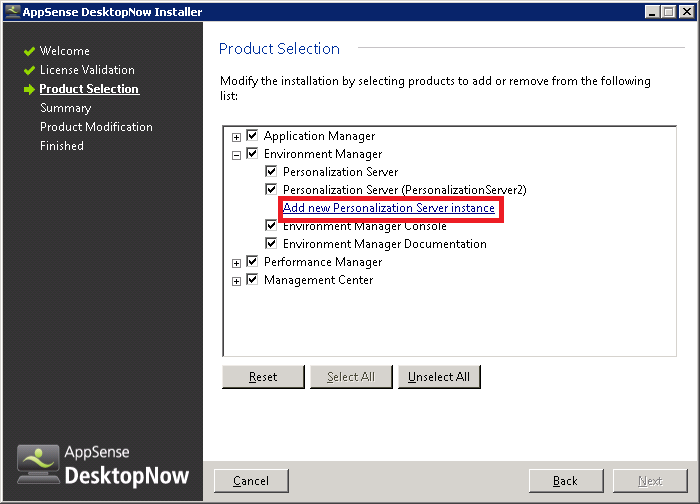
Task: Click the Cancel button
Action: click(251, 481)
